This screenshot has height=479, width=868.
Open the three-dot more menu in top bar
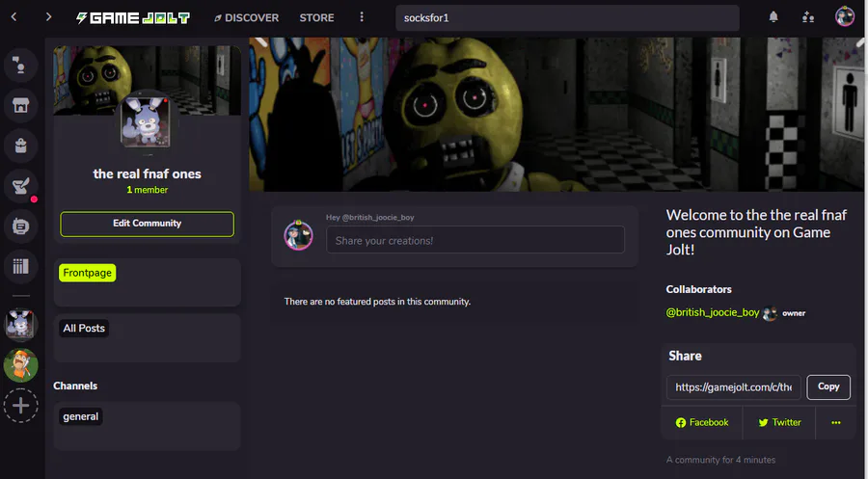[x=362, y=17]
